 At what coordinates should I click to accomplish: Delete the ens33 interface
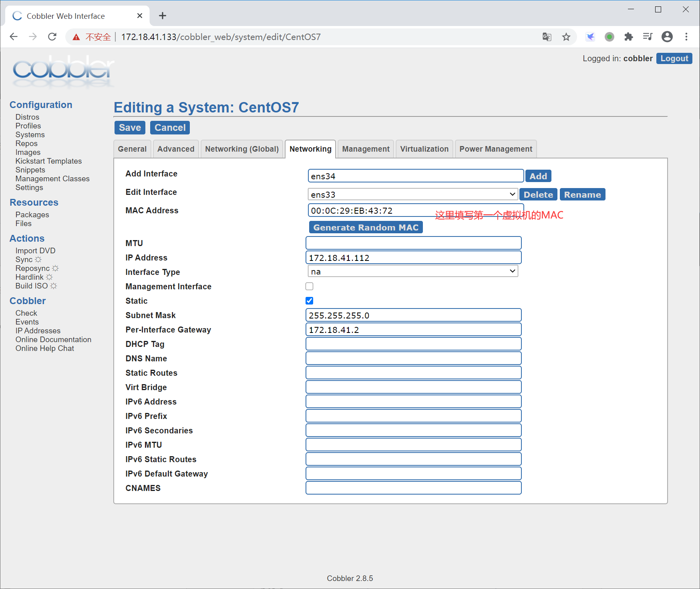click(538, 194)
